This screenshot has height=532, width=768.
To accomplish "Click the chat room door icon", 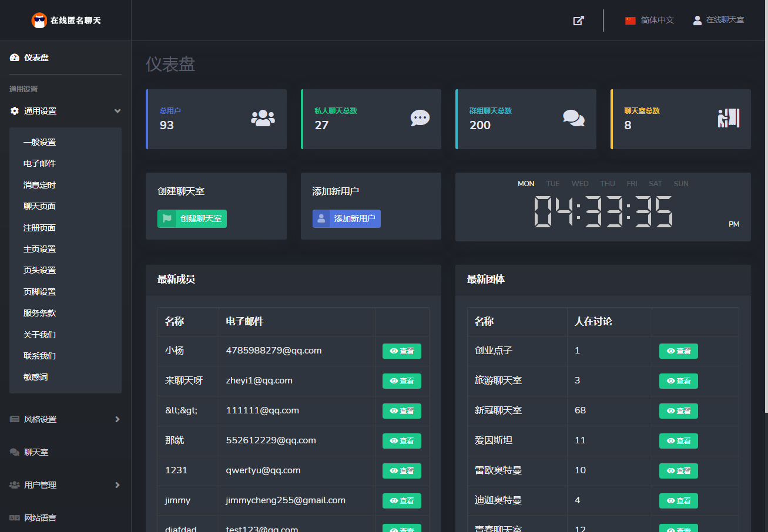I will (729, 118).
